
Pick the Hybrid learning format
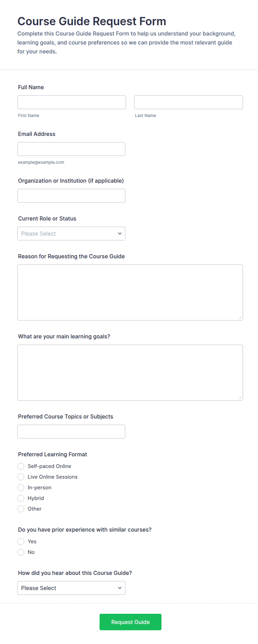pyautogui.click(x=21, y=498)
